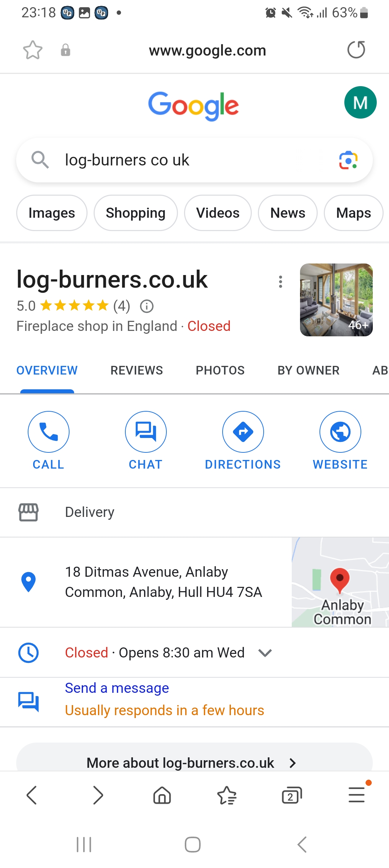The width and height of the screenshot is (389, 868).
Task: Open the browser tabs counter icon
Action: coord(292,795)
